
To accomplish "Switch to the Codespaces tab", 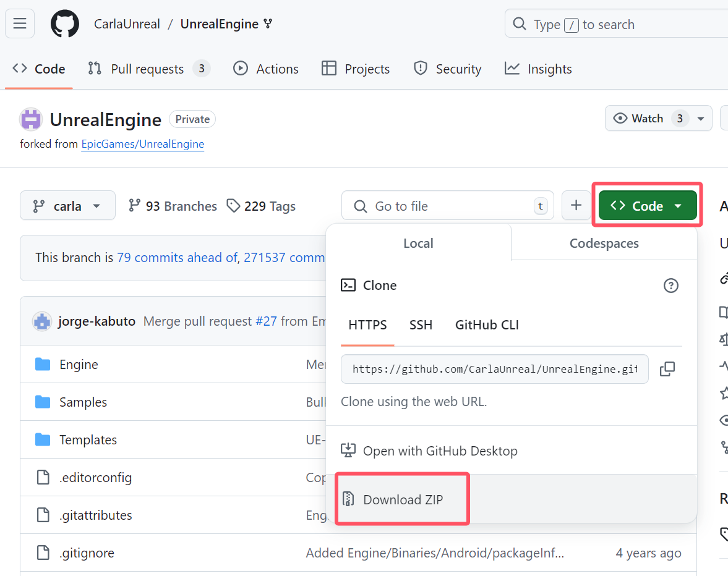I will point(604,244).
